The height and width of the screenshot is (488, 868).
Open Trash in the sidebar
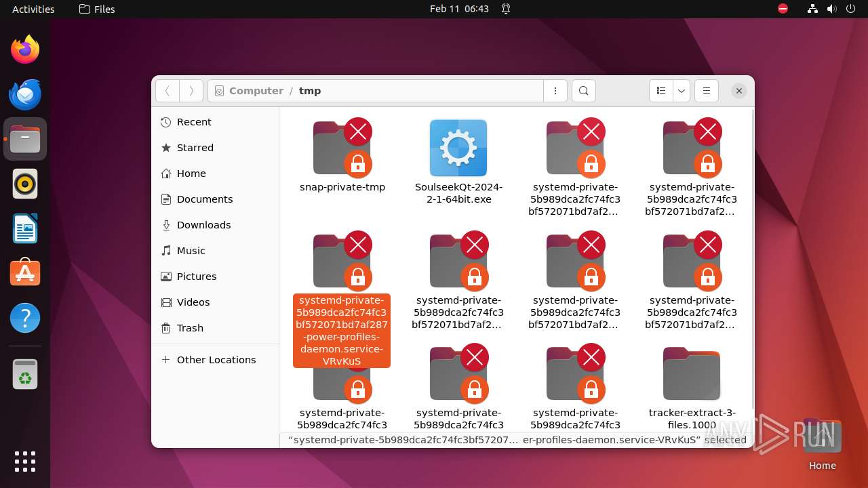point(215,328)
